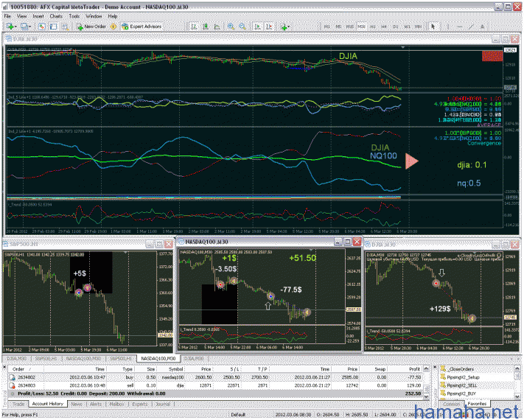
Task: Open the Journal terminal tab
Action: pyautogui.click(x=163, y=404)
